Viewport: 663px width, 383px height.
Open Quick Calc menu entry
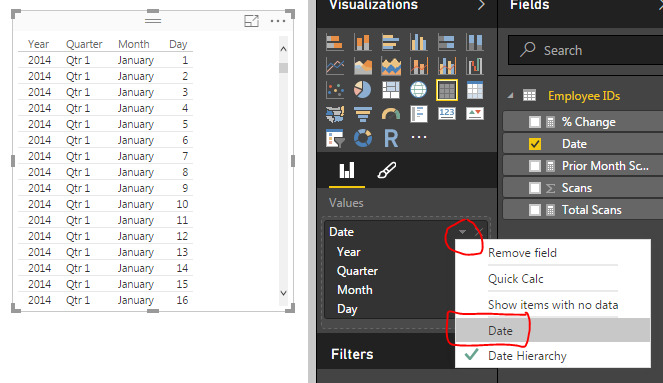515,279
